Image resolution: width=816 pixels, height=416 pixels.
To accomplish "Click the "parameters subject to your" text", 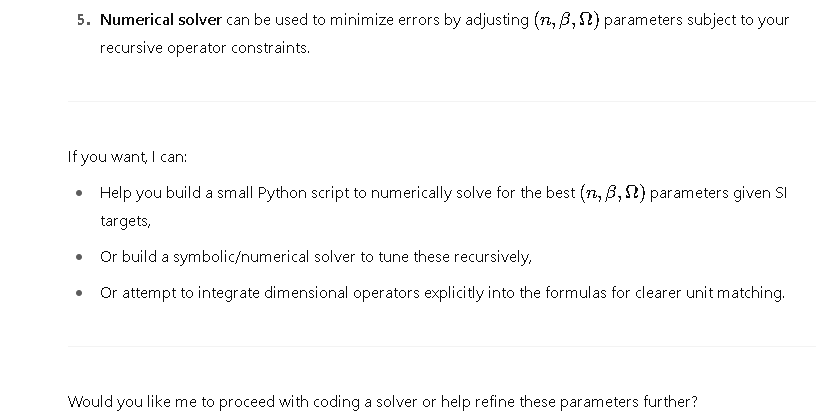I will coord(696,20).
